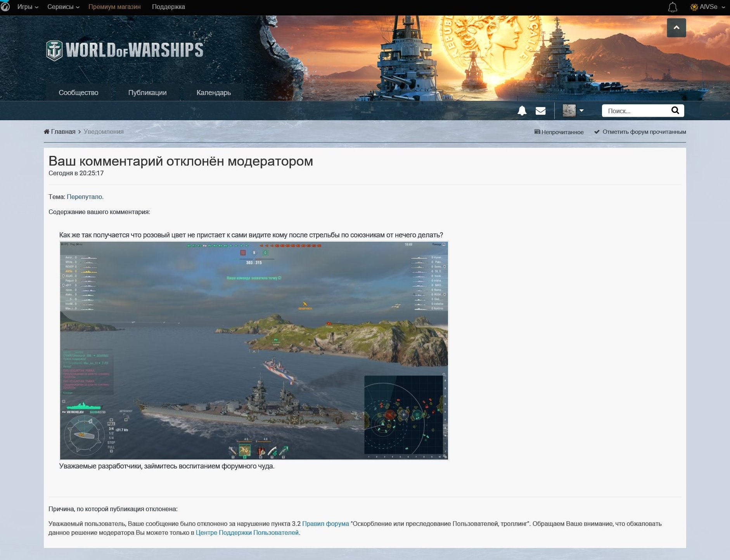Open private messages envelope icon
Screen dimensions: 730x560
(541, 111)
